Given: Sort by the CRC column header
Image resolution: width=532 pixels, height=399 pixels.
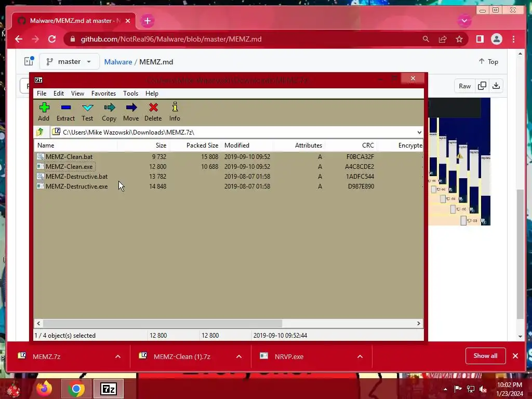Looking at the screenshot, I should pos(351,145).
